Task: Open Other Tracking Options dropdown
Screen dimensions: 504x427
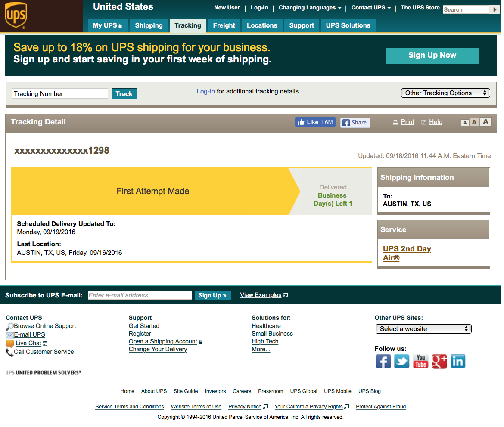Action: pos(445,93)
